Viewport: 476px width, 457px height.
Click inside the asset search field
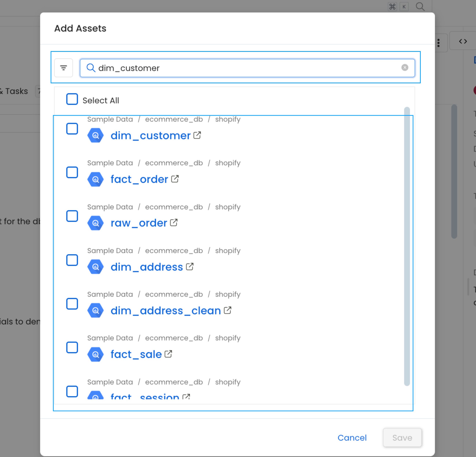coord(243,68)
